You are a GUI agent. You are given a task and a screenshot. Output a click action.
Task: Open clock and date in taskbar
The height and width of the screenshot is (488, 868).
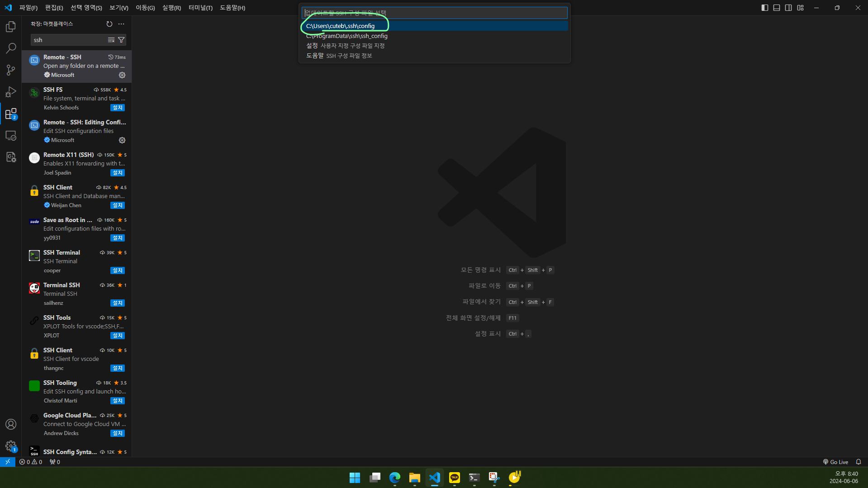point(844,478)
